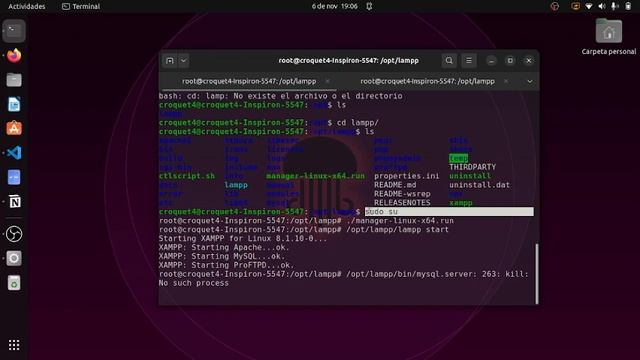
Task: Click the terminal vertical scrollbar
Action: 536,273
